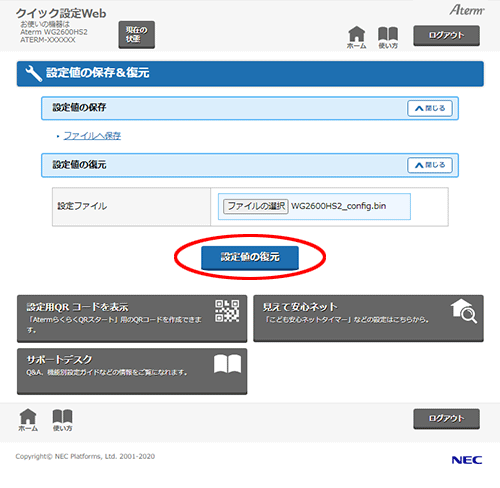Viewport: 500px width, 488px height.
Task: Click the house magnifier icon
Action: [464, 311]
